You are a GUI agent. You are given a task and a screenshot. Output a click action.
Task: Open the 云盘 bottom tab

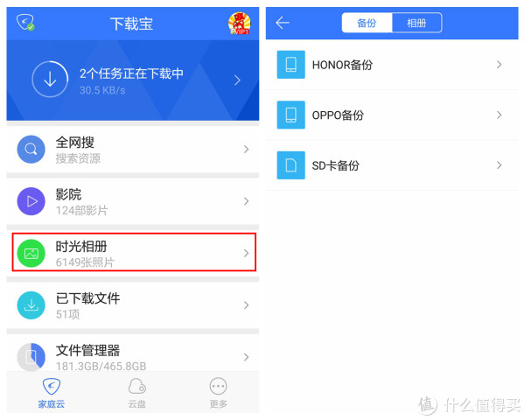tap(137, 394)
